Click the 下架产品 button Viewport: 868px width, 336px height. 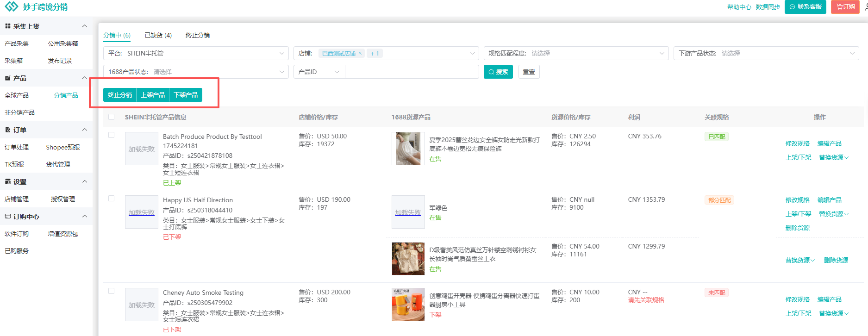point(186,95)
